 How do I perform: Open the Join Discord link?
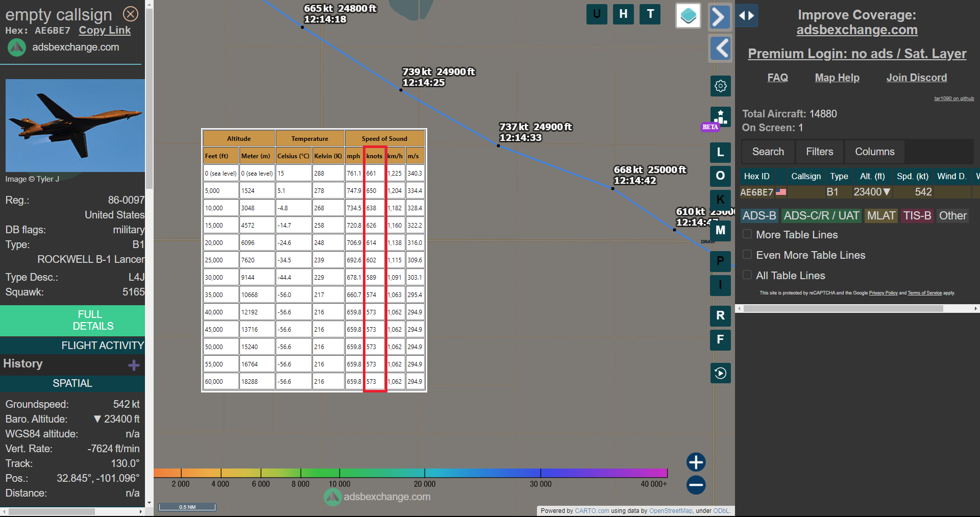pos(916,78)
